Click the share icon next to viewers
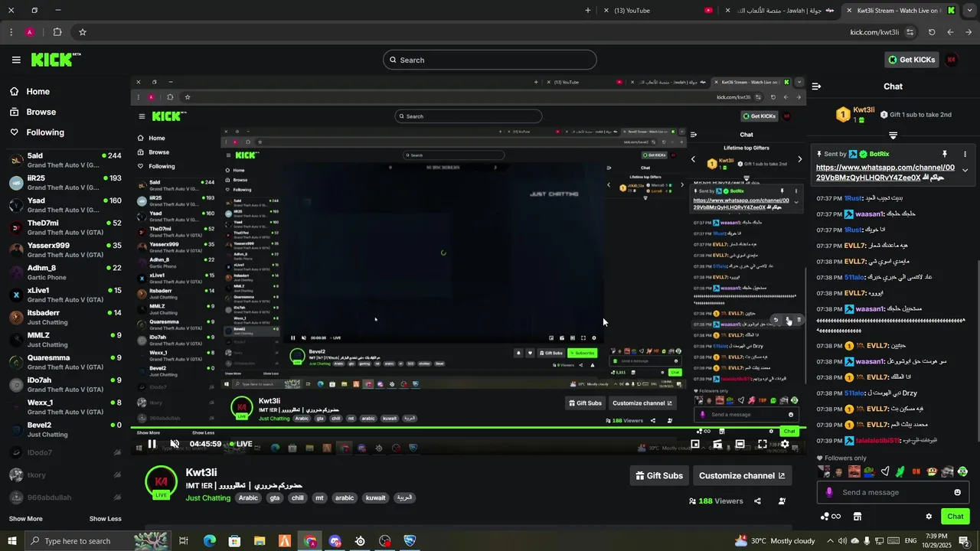 coord(757,501)
